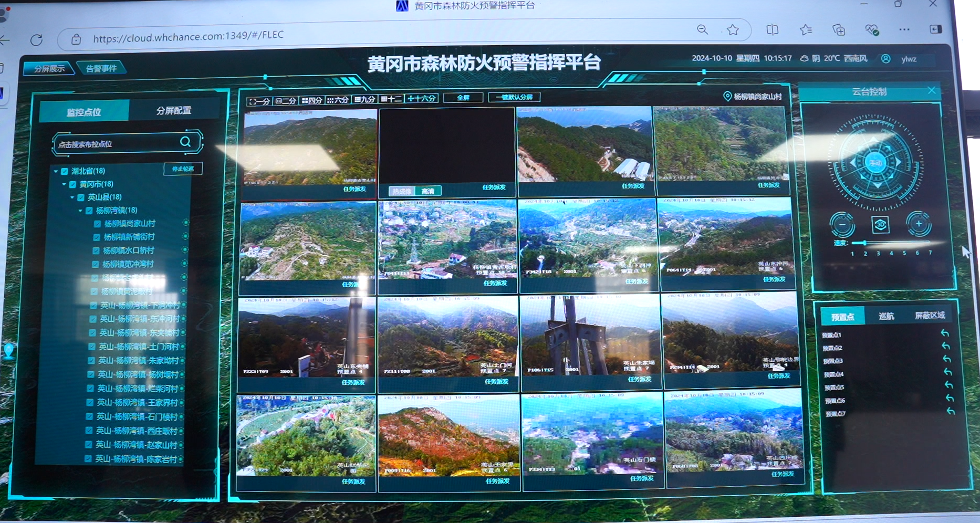Open browser zoom magnifier icon

pyautogui.click(x=702, y=30)
